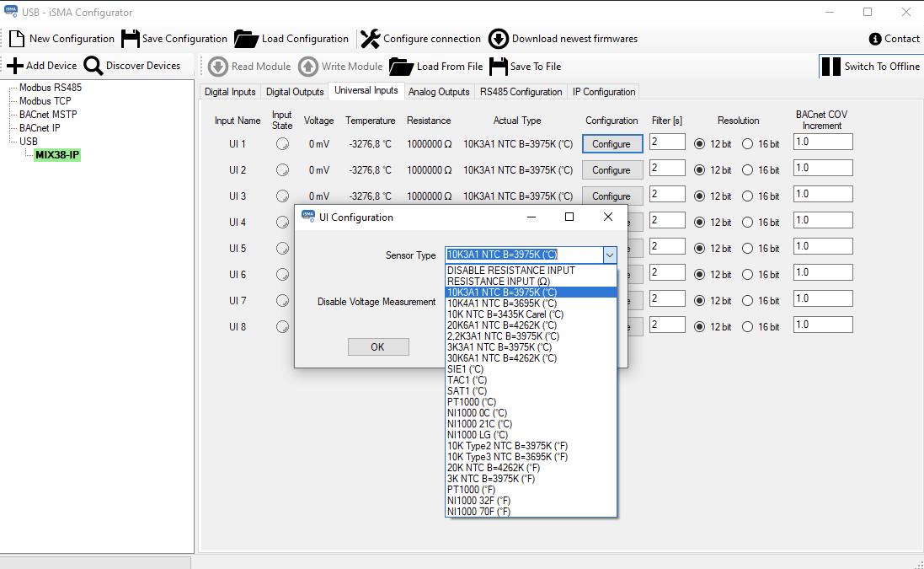Click Download newest firmwares icon
The image size is (924, 569).
click(x=499, y=39)
